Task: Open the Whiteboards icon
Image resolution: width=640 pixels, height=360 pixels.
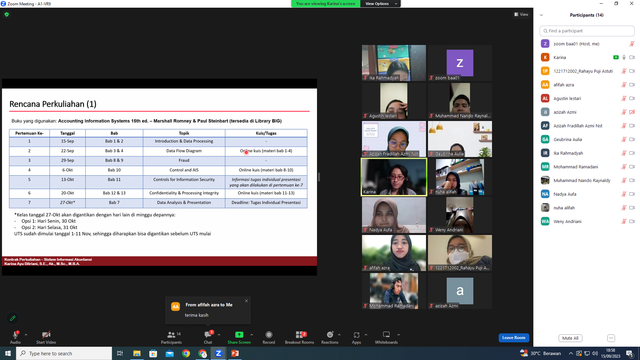Action: 386,335
